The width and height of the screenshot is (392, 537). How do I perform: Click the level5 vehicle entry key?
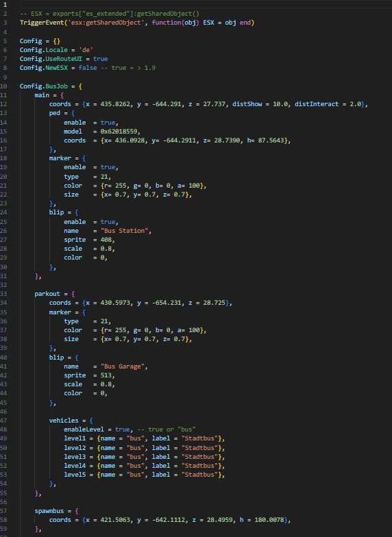(x=75, y=475)
